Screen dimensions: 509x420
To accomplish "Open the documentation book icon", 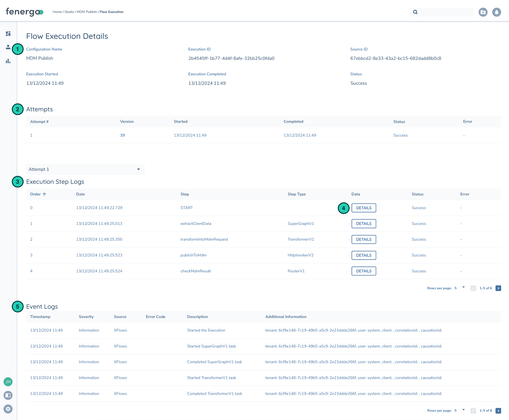I will pyautogui.click(x=8, y=395).
